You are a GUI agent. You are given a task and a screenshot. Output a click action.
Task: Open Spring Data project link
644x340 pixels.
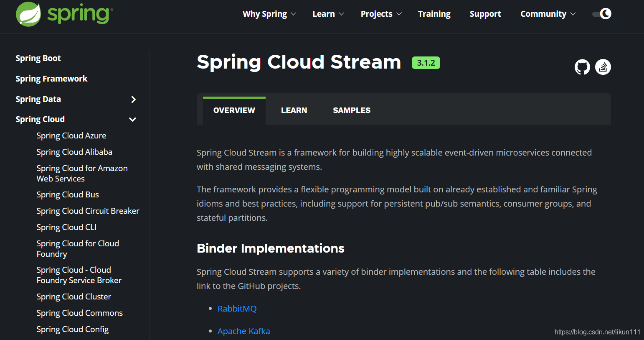tap(38, 99)
